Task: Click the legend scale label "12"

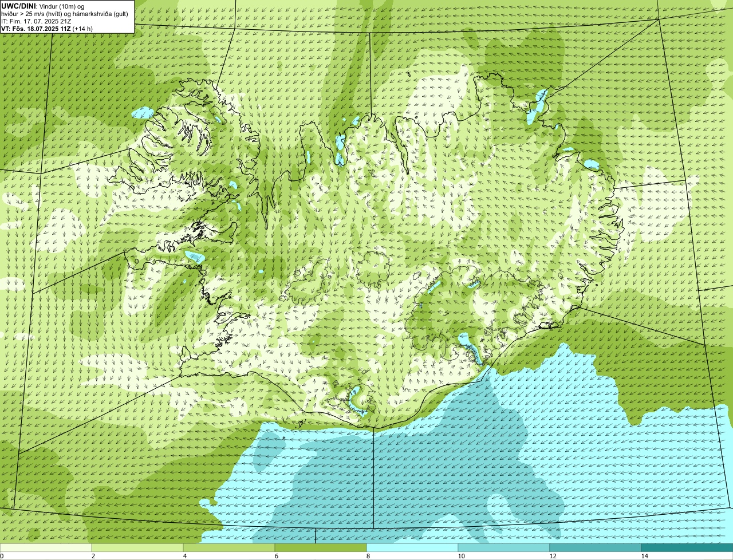Action: click(x=553, y=556)
